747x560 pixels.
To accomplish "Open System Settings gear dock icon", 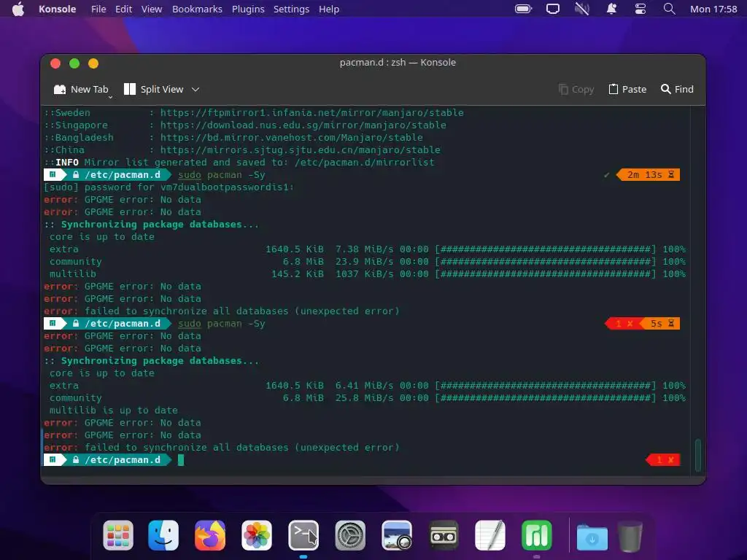I will (x=350, y=535).
